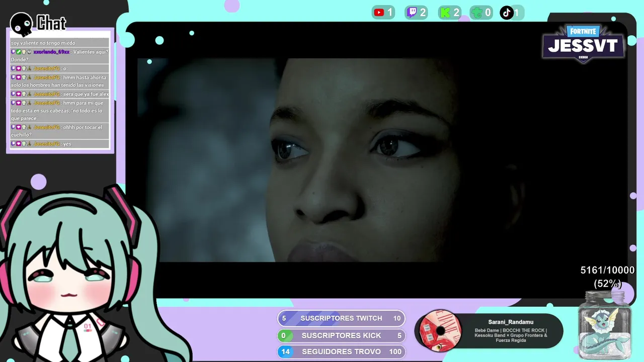Click the target 10 on Twitch subs goal
Screen dimensions: 644x362
point(396,318)
